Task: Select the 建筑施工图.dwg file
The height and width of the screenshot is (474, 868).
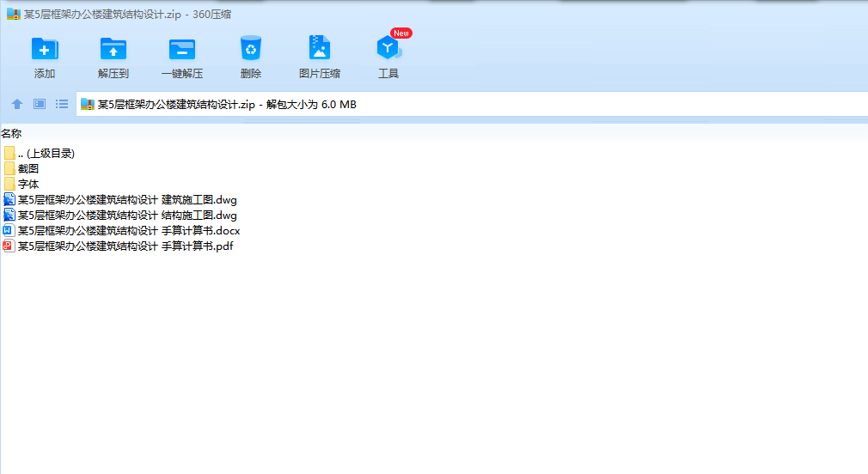Action: 120,200
